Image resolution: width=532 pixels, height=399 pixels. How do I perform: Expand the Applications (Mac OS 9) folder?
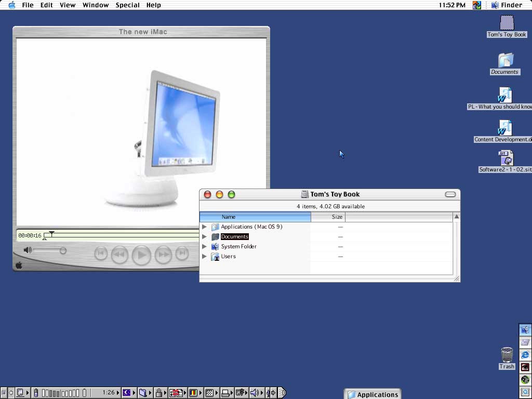(x=204, y=227)
